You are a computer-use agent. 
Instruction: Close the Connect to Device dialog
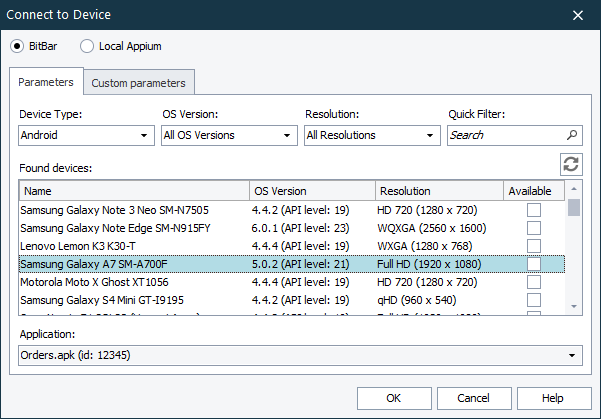click(x=578, y=15)
